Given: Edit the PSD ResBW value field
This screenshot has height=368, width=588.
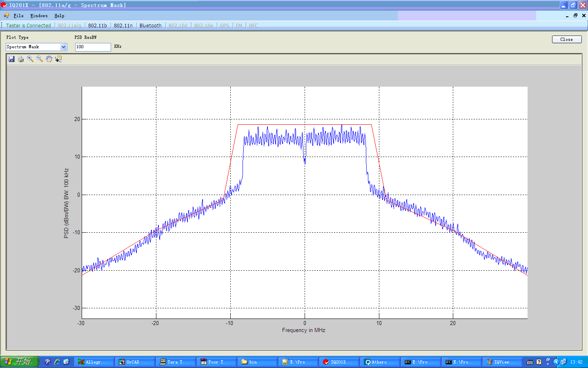Looking at the screenshot, I should (x=93, y=47).
